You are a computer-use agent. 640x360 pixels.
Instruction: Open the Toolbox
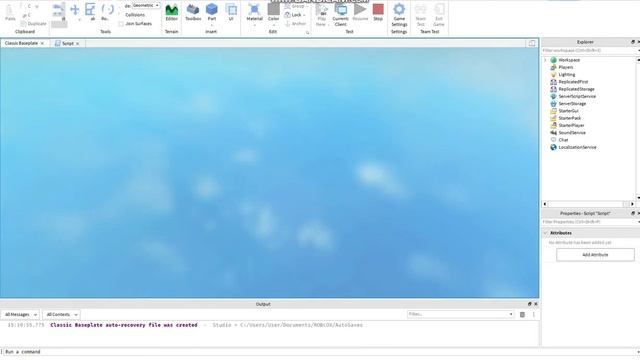[193, 12]
